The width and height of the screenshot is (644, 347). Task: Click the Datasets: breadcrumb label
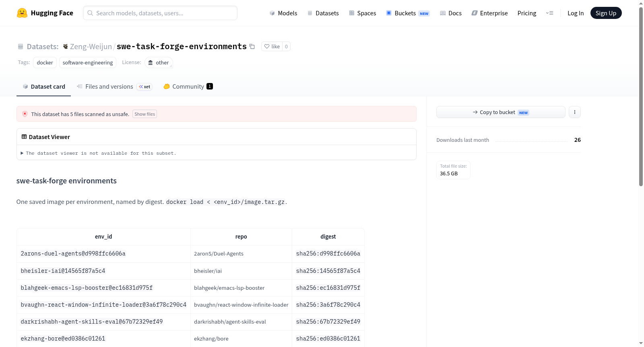point(43,46)
